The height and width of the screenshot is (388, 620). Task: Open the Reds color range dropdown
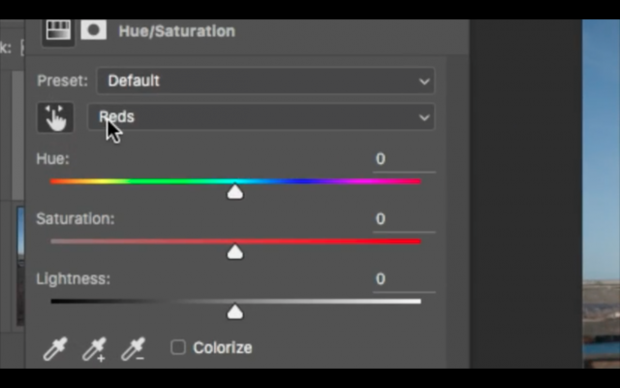point(261,117)
